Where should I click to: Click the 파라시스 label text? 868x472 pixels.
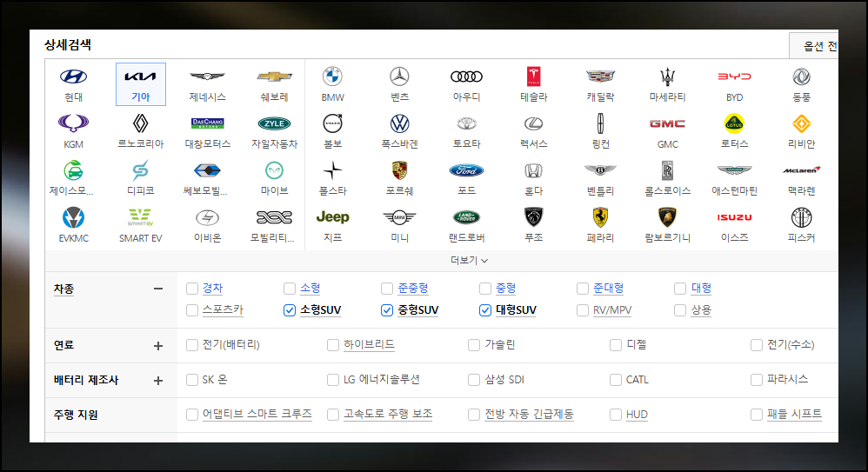point(787,380)
